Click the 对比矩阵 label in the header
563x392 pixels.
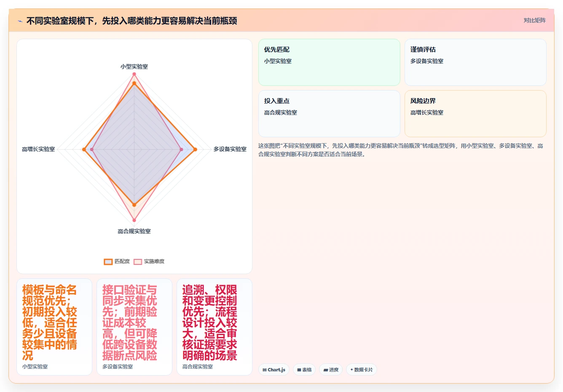pos(534,20)
